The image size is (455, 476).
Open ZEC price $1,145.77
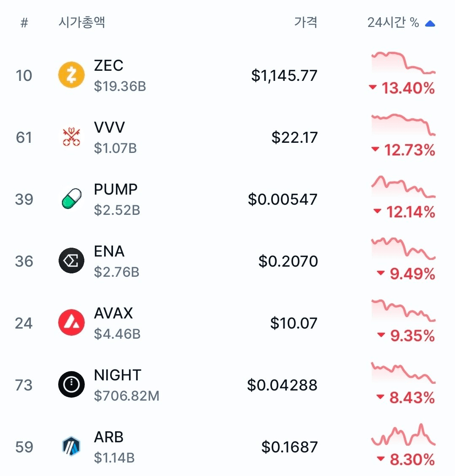(x=284, y=75)
